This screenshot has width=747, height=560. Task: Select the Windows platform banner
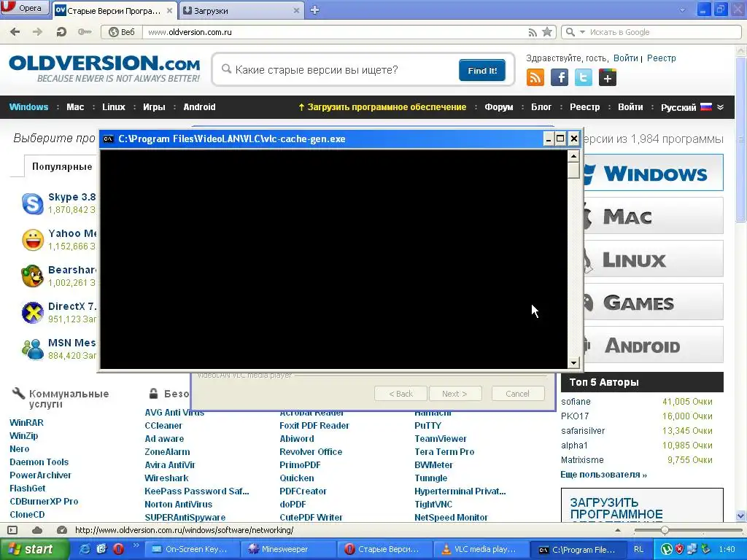[654, 172]
